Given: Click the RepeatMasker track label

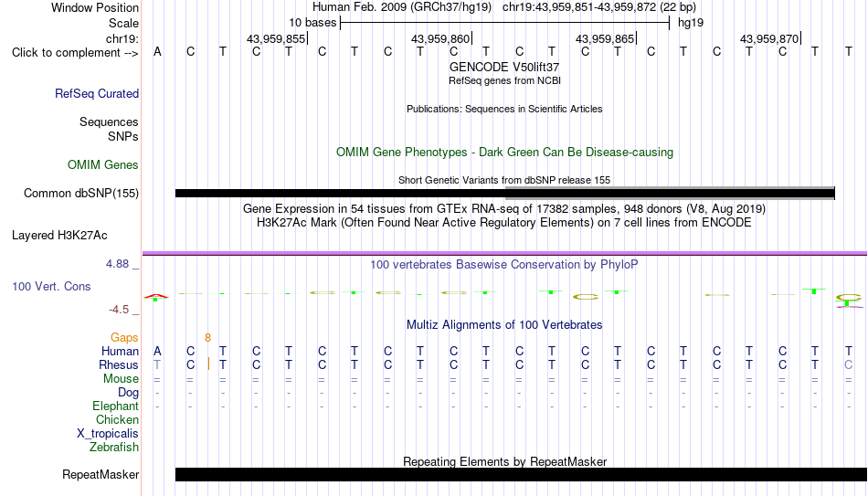Looking at the screenshot, I should (x=101, y=474).
